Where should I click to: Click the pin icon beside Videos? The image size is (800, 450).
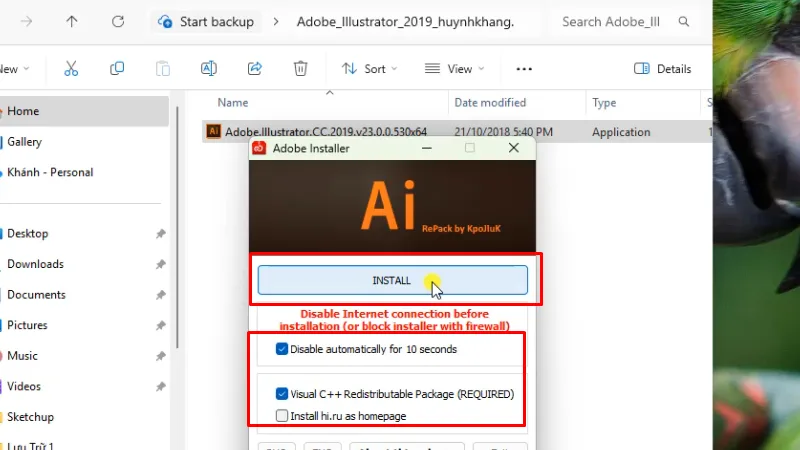point(161,387)
